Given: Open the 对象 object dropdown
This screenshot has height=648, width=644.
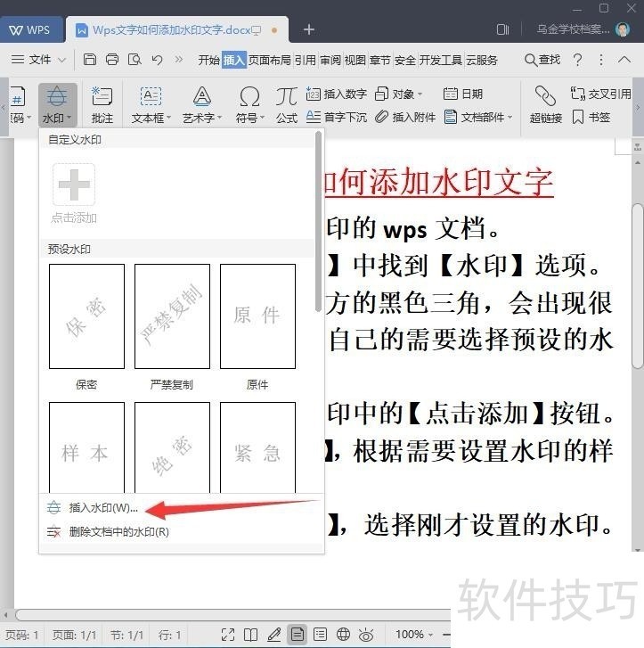Looking at the screenshot, I should click(399, 94).
